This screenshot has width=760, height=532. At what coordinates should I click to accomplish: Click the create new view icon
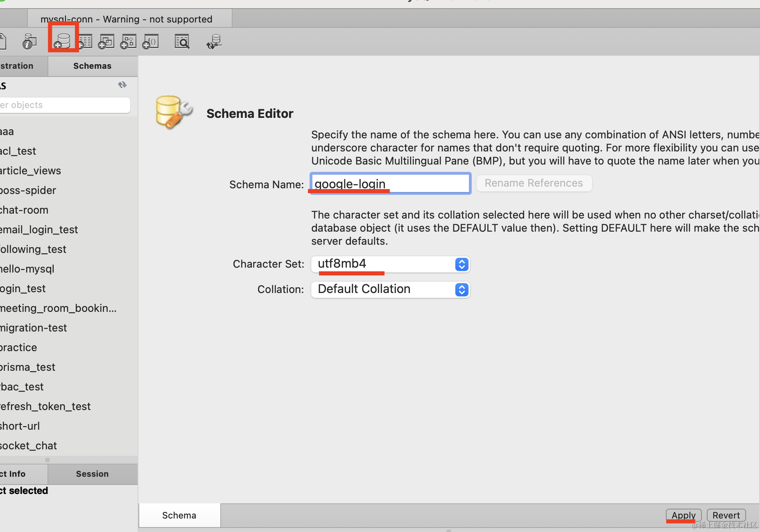click(x=106, y=41)
